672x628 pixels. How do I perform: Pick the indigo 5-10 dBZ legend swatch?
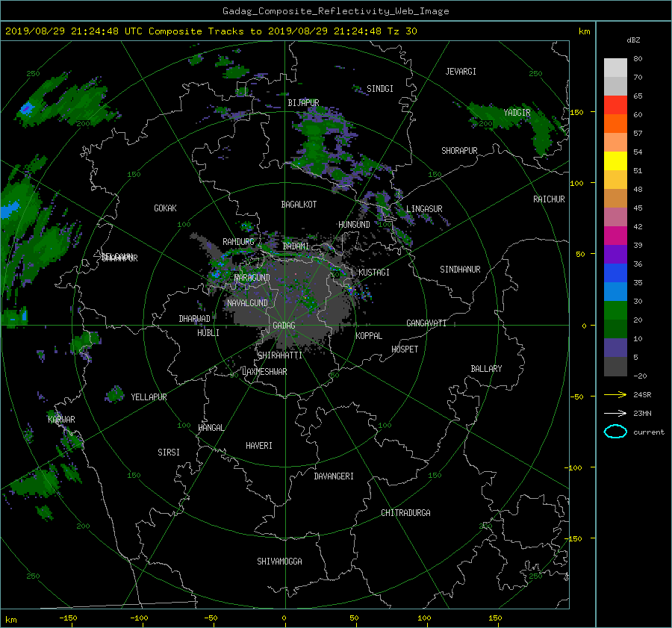click(x=615, y=348)
